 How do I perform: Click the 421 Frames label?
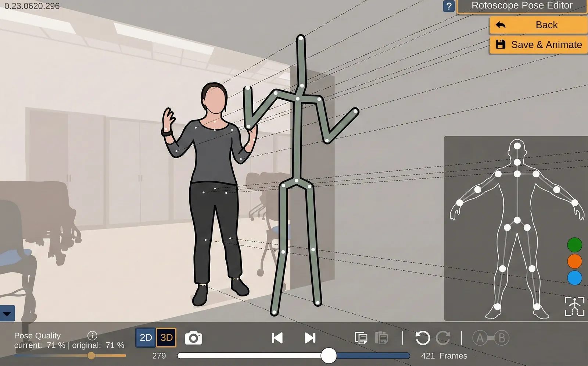tap(444, 356)
